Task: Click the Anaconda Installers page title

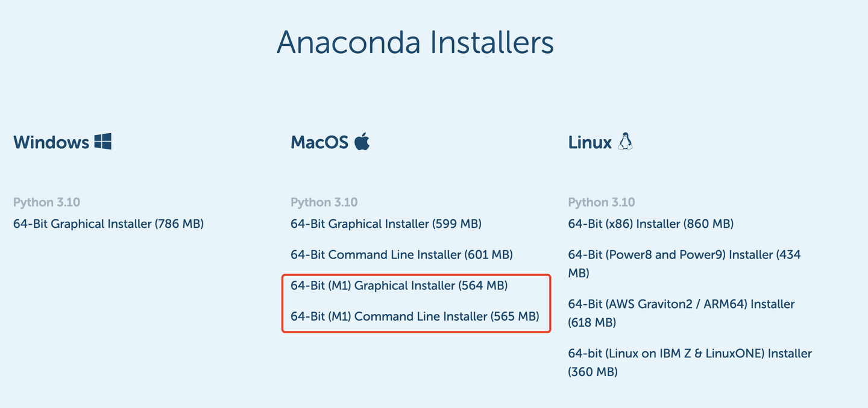Action: (x=415, y=42)
